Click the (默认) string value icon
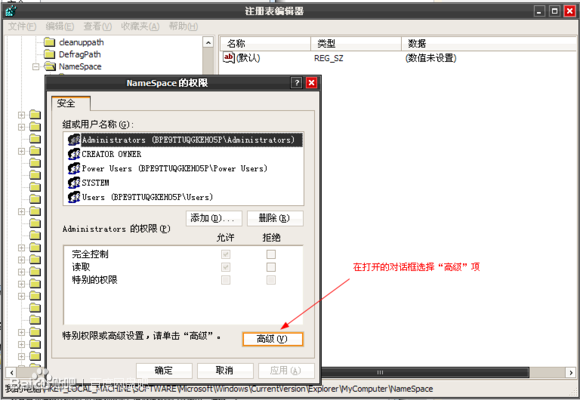 [229, 58]
